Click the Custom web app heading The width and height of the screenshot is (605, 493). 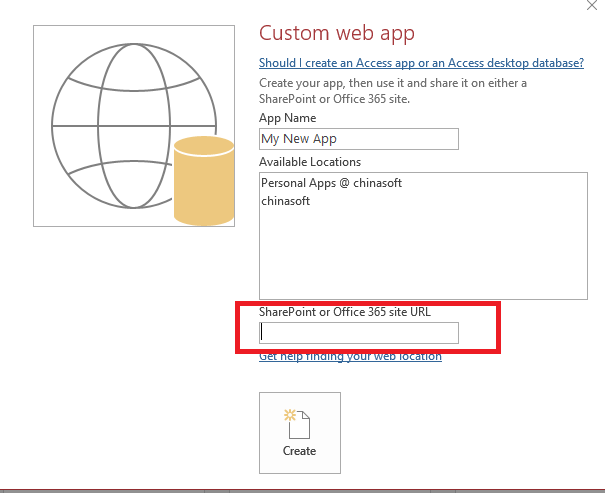(x=337, y=33)
